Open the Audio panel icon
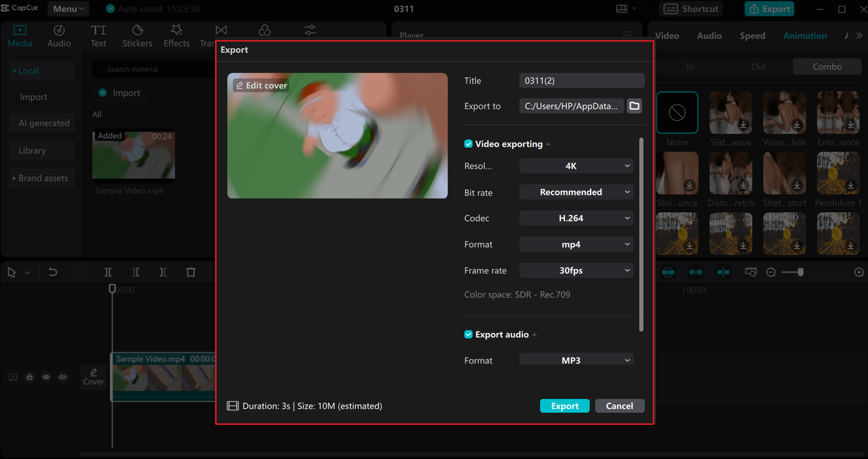868x459 pixels. [x=59, y=31]
